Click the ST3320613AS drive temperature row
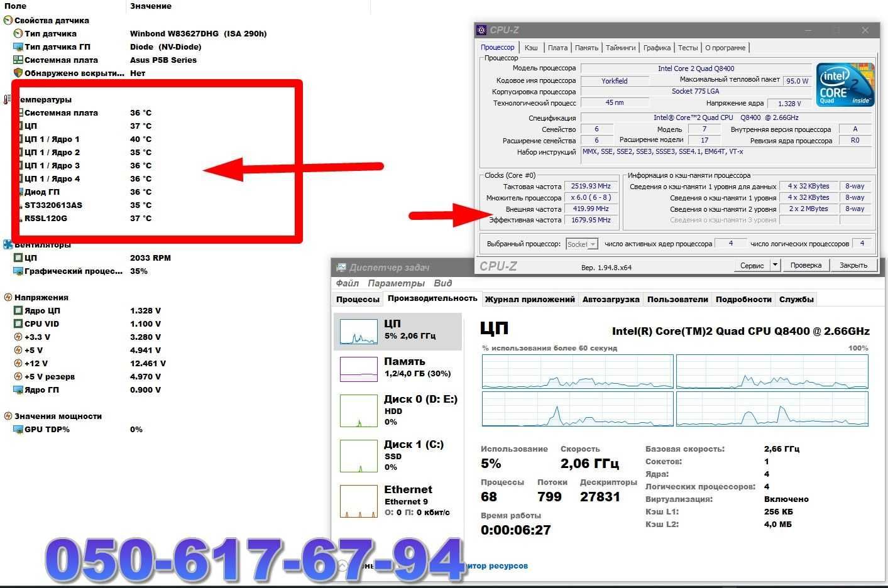This screenshot has height=588, width=888. pyautogui.click(x=85, y=205)
